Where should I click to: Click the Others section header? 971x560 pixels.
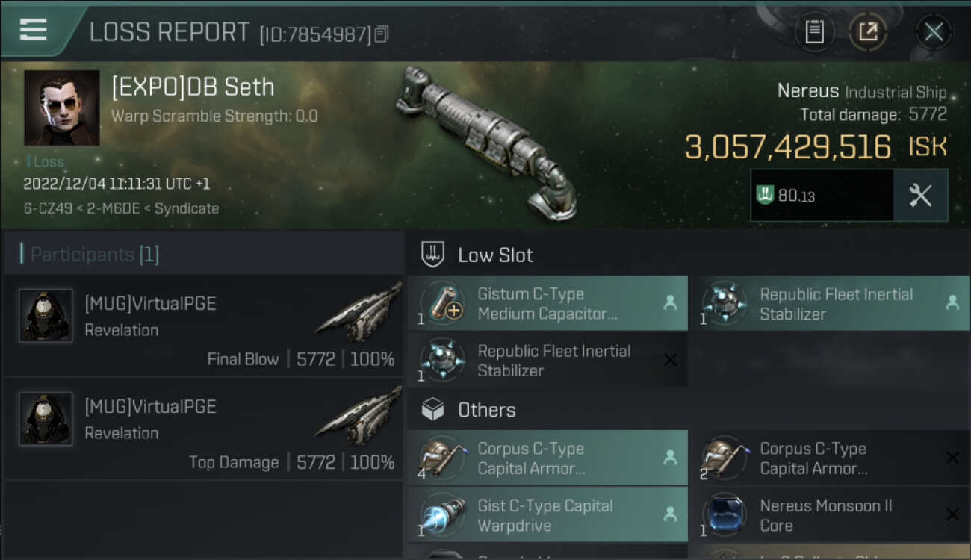point(486,410)
